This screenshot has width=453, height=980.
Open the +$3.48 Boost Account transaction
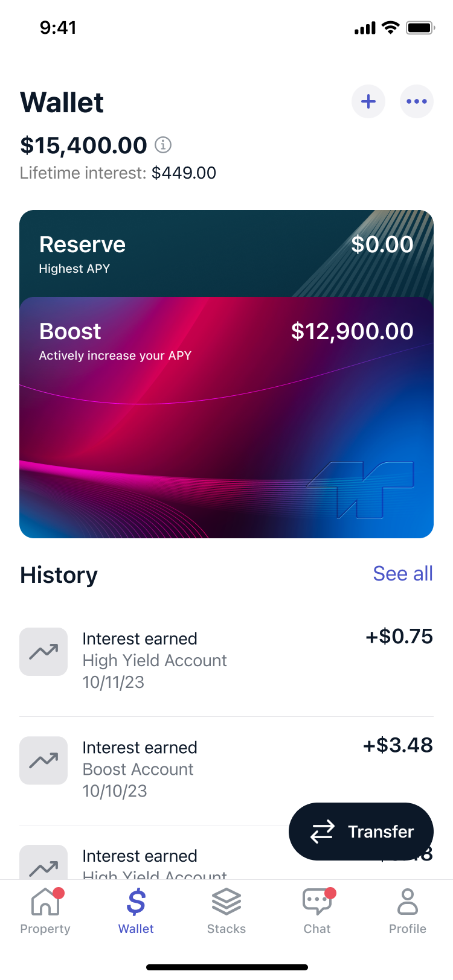click(226, 769)
